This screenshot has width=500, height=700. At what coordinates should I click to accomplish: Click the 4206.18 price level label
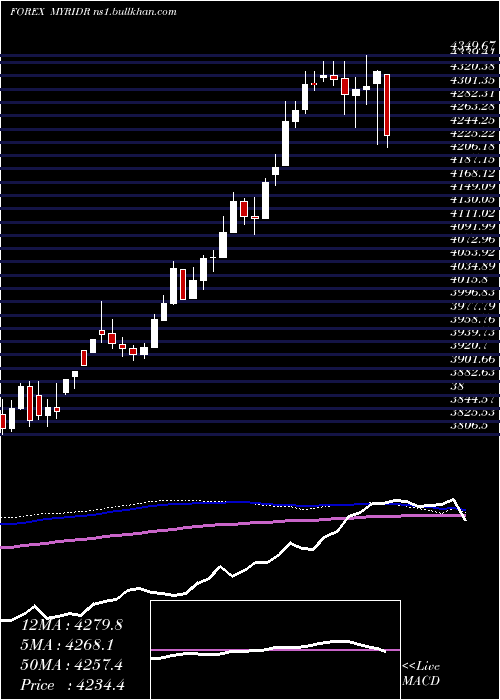pos(474,146)
